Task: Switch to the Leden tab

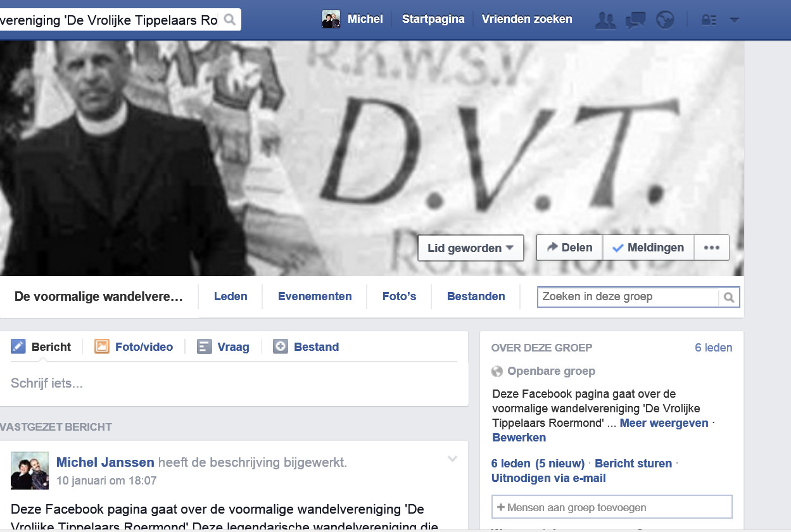Action: pos(231,296)
